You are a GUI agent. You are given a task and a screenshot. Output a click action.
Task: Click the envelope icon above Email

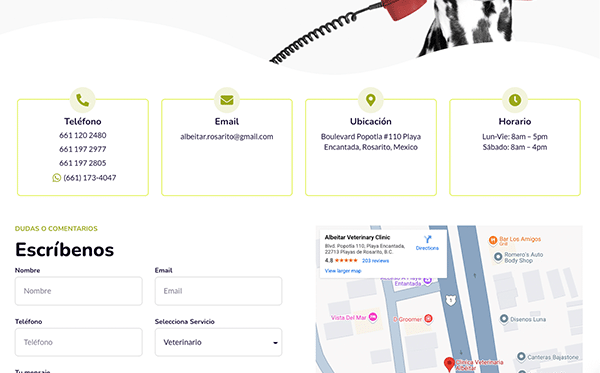(227, 100)
